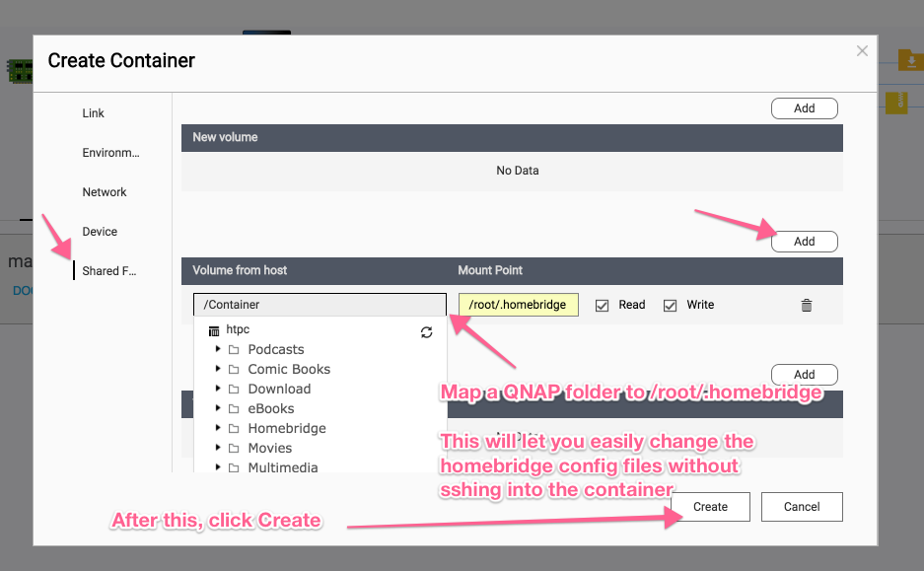Screen dimensions: 924x571
Task: Click the Homebridge folder icon
Action: (234, 428)
